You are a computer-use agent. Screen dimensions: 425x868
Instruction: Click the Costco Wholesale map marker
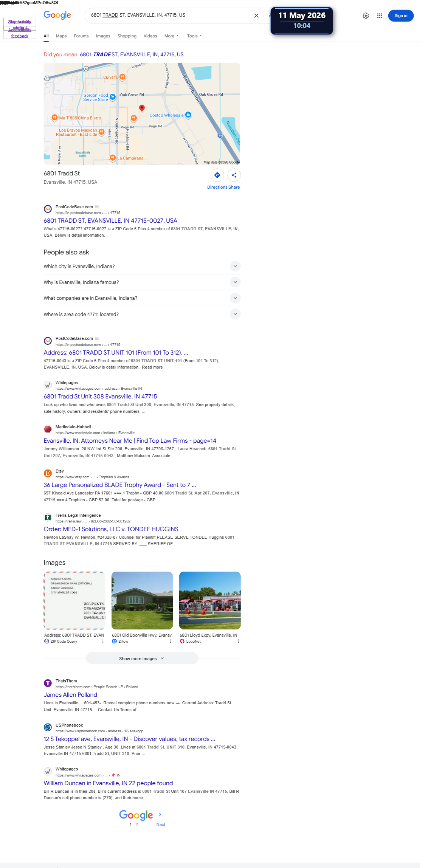coord(188,115)
